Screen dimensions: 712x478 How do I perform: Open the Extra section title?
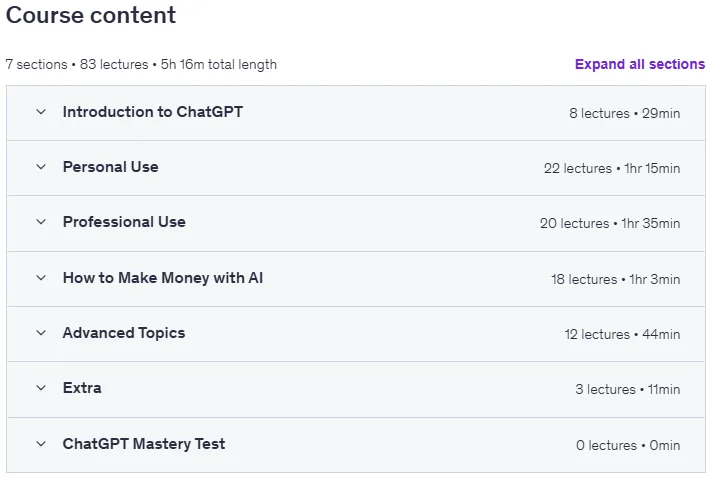coord(82,388)
